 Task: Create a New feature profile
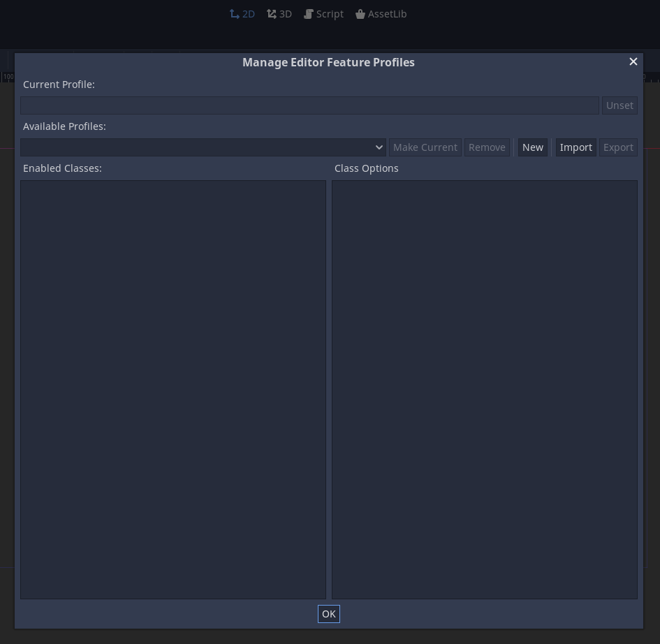(x=533, y=147)
